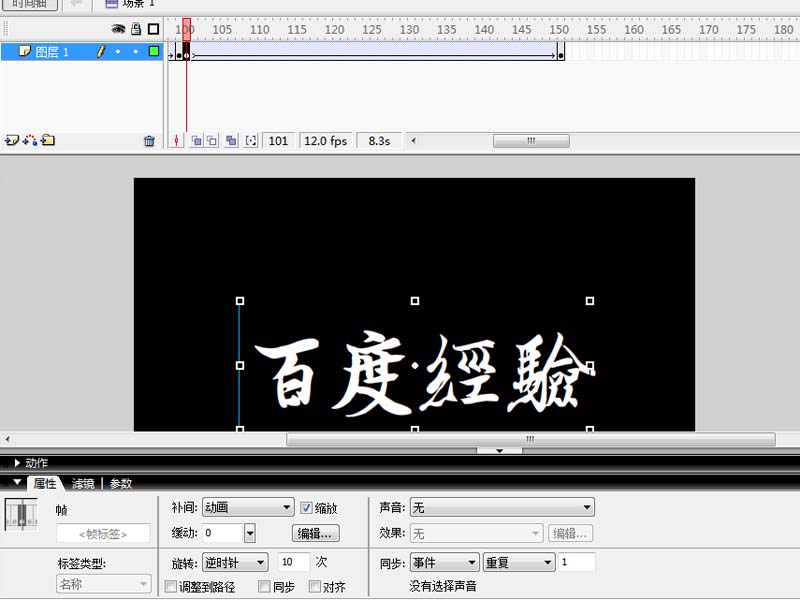Open the 同步 事件 dropdown
The image size is (800, 600).
coord(444,563)
